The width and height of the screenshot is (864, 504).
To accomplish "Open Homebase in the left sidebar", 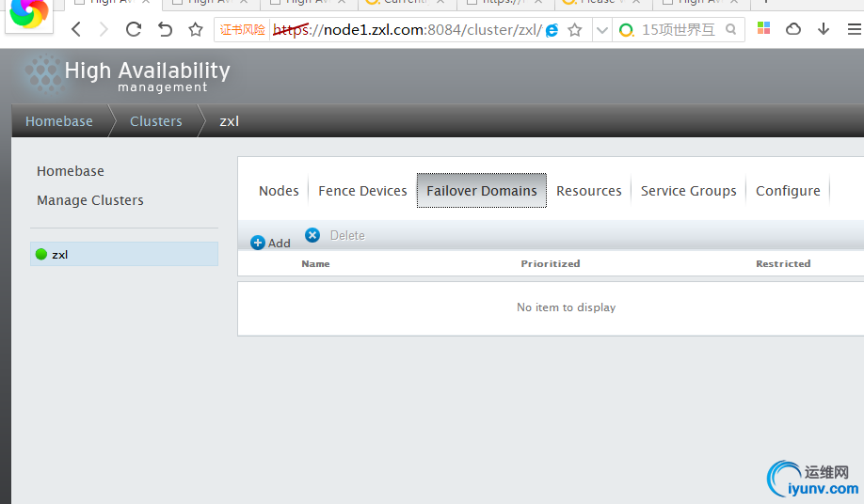I will [x=71, y=171].
